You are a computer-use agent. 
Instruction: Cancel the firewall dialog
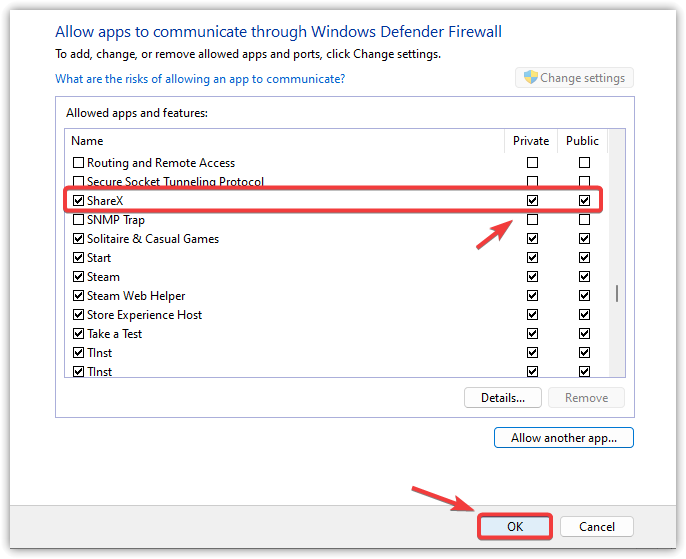click(597, 527)
